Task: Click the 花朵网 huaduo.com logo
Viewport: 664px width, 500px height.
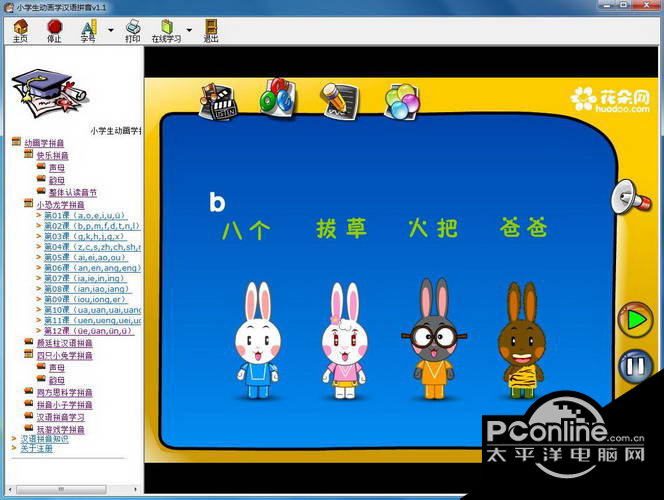Action: point(610,100)
